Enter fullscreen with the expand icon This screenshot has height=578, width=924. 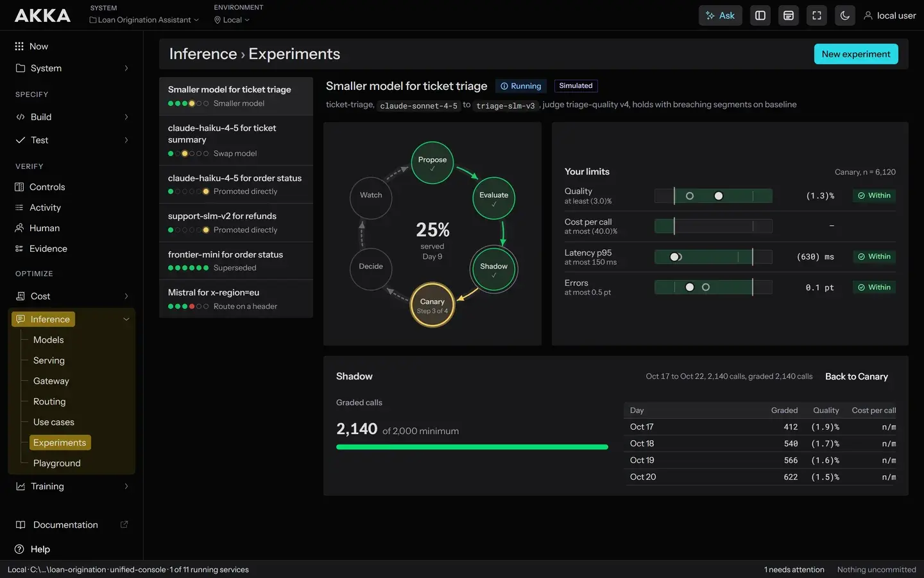[x=817, y=15]
